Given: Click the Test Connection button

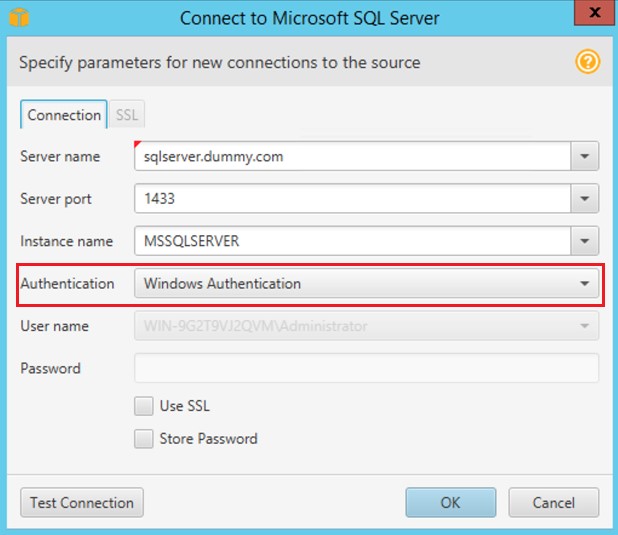Looking at the screenshot, I should (82, 503).
